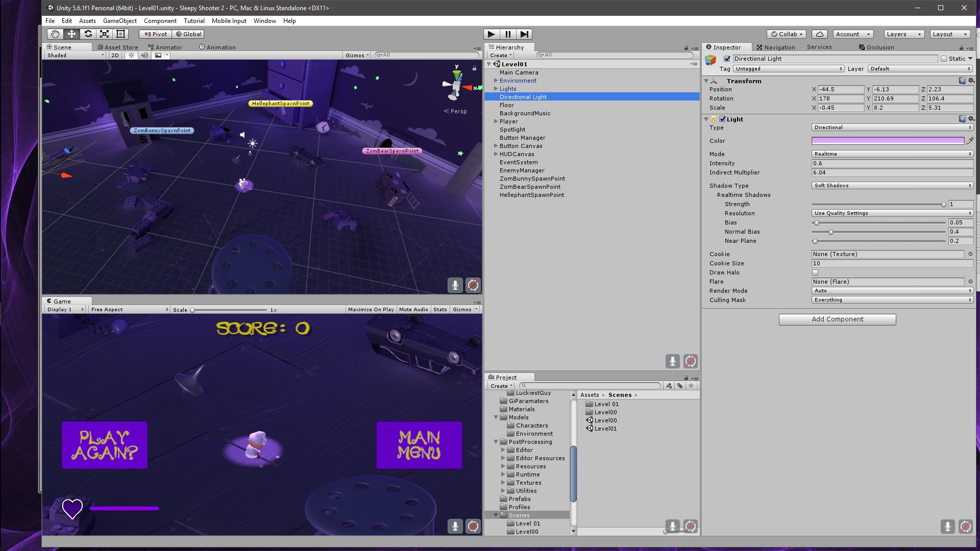Image resolution: width=980 pixels, height=551 pixels.
Task: Open Light component help book icon
Action: 962,119
